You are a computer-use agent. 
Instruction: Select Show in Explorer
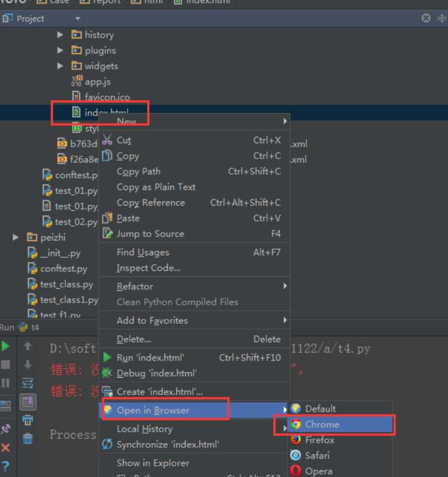pos(195,463)
